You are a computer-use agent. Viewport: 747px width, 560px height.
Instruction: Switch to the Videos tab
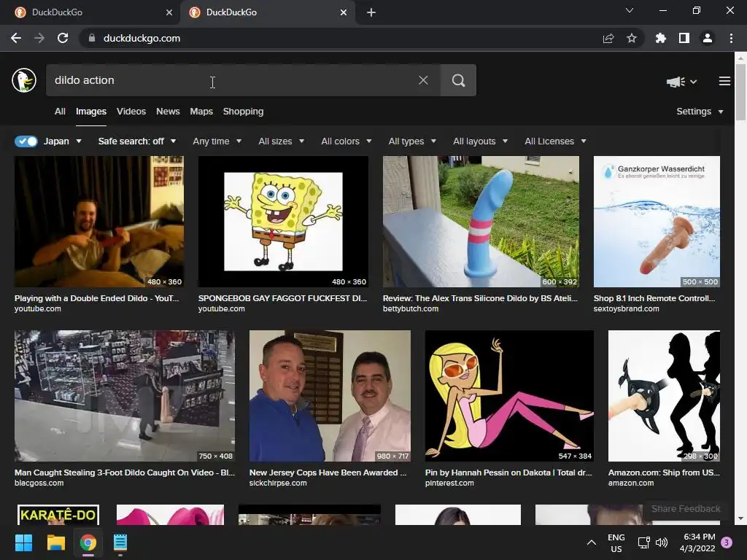tap(131, 112)
